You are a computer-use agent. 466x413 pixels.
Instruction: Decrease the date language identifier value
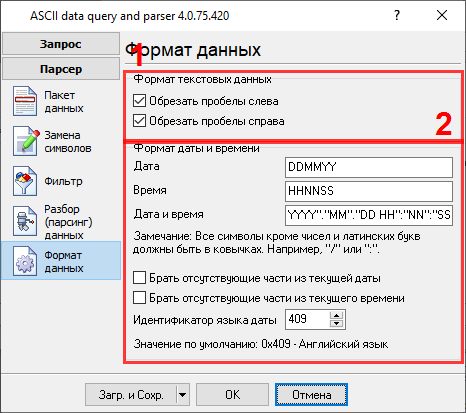(336, 323)
